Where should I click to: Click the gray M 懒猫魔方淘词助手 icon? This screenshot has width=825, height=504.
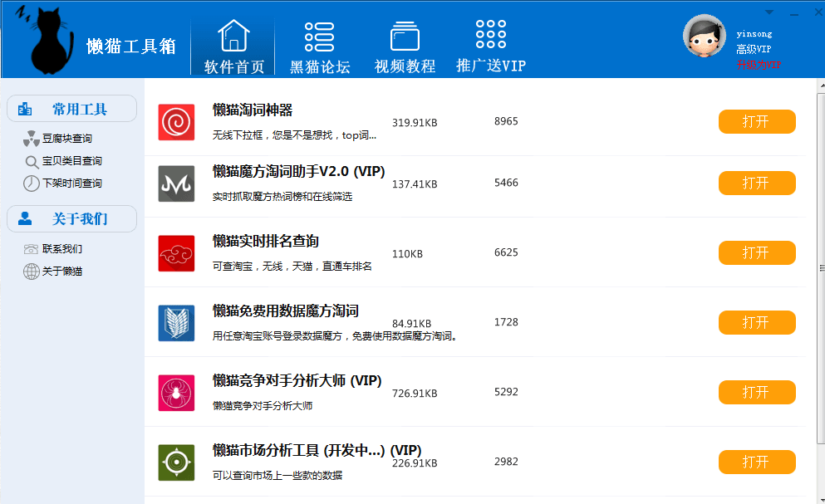point(176,183)
